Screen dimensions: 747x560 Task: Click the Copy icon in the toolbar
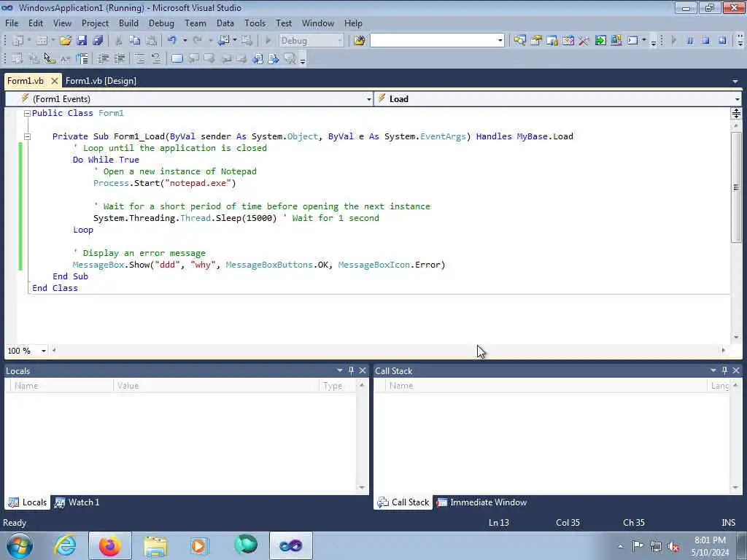[x=135, y=41]
